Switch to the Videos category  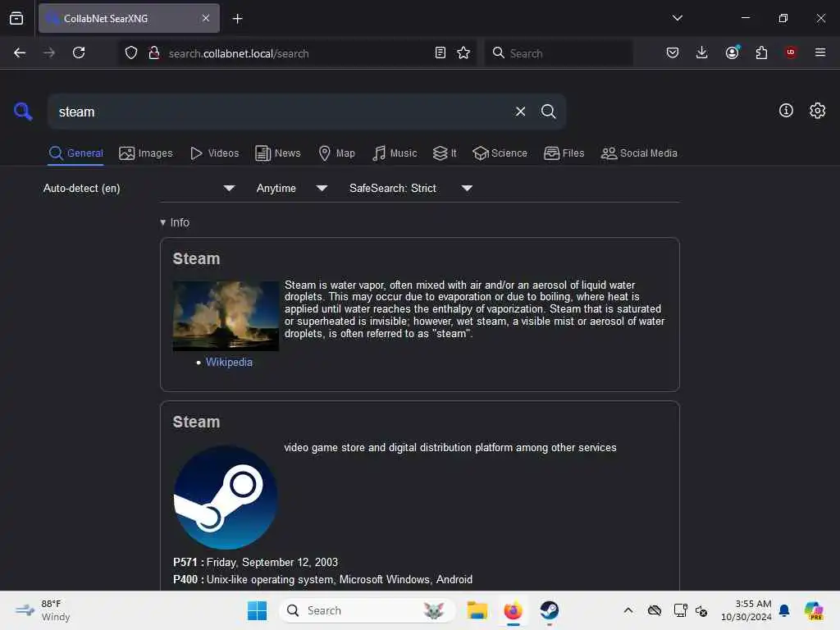coord(214,153)
